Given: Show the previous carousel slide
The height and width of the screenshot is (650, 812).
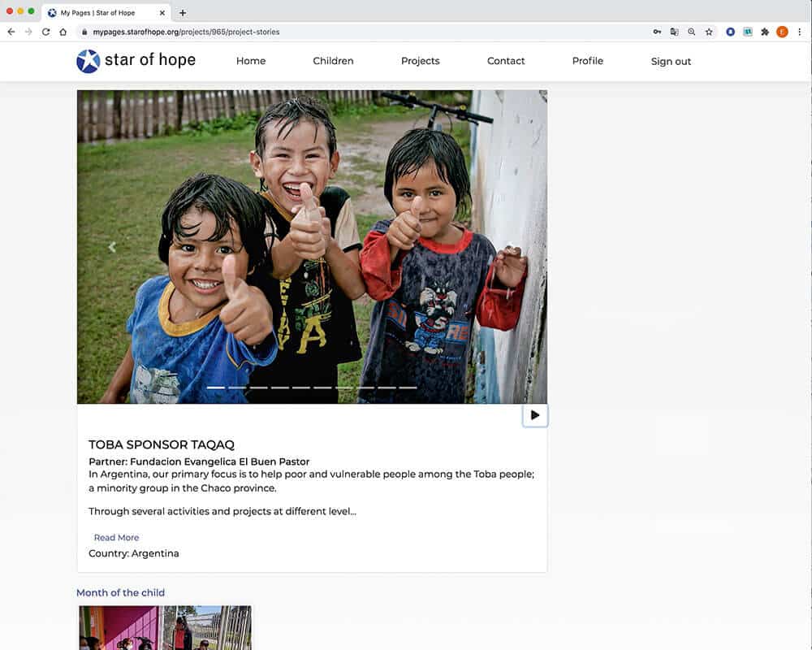Looking at the screenshot, I should click(x=112, y=247).
